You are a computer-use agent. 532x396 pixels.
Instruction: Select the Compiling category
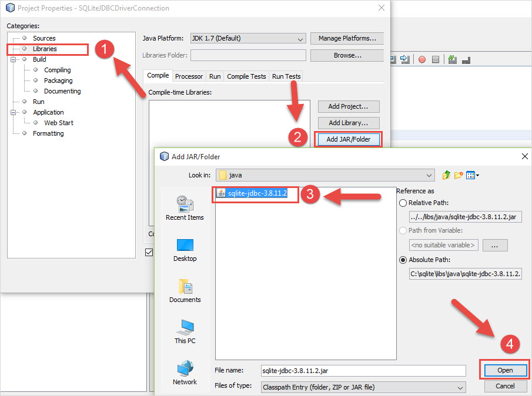pos(58,70)
